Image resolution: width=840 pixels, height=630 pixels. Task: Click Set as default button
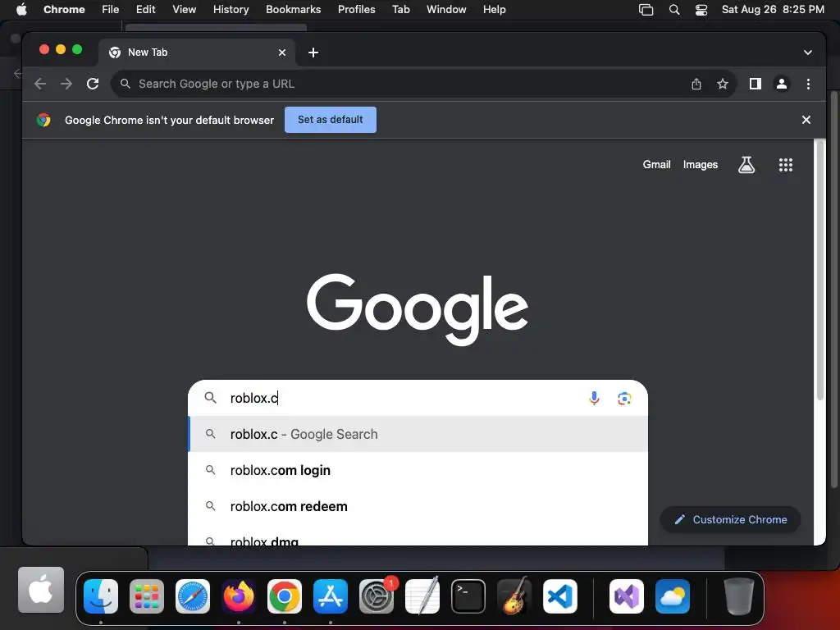[330, 120]
